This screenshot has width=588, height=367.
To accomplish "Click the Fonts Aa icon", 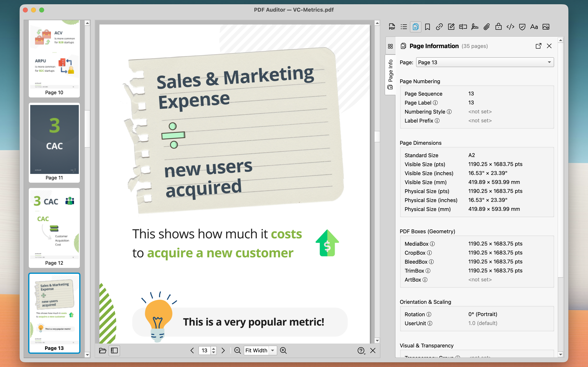I will click(x=534, y=27).
